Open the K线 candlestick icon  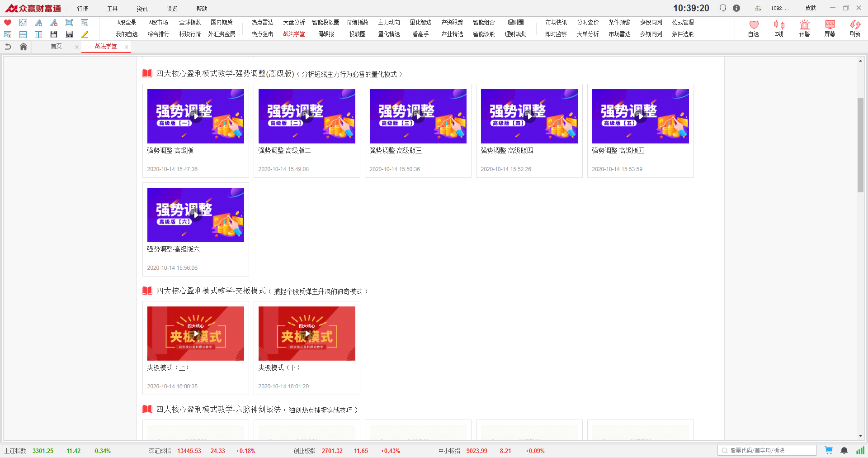coord(779,28)
